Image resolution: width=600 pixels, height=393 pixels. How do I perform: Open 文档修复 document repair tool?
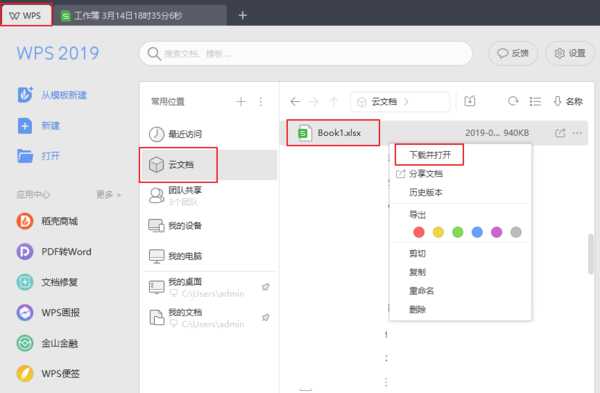47,282
